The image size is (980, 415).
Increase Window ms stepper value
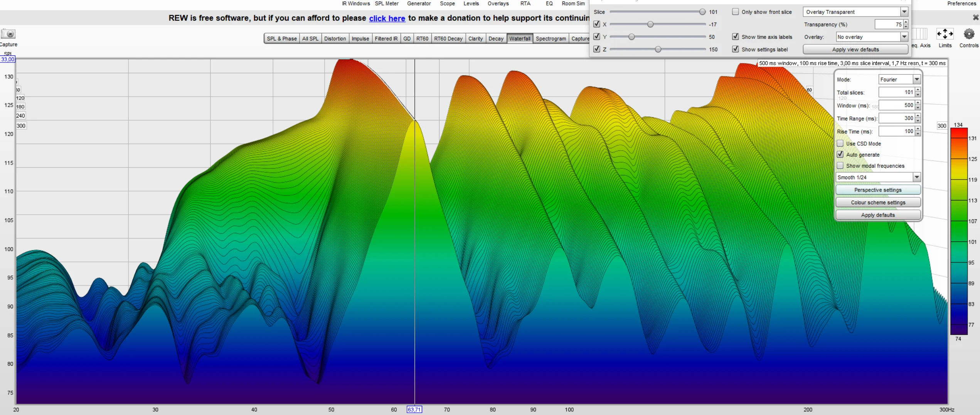tap(918, 103)
